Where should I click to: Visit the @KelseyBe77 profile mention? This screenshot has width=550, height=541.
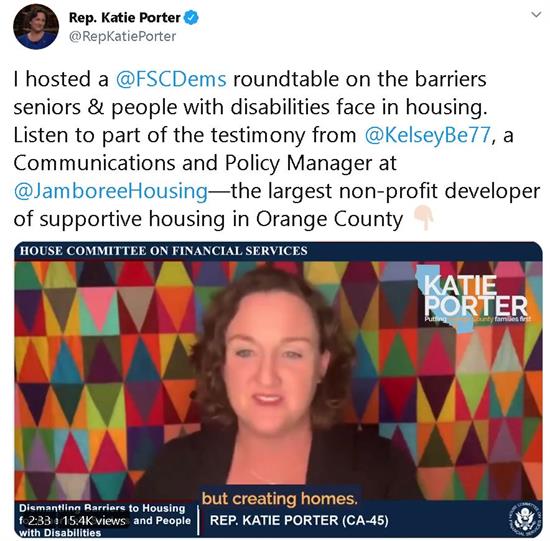(427, 135)
